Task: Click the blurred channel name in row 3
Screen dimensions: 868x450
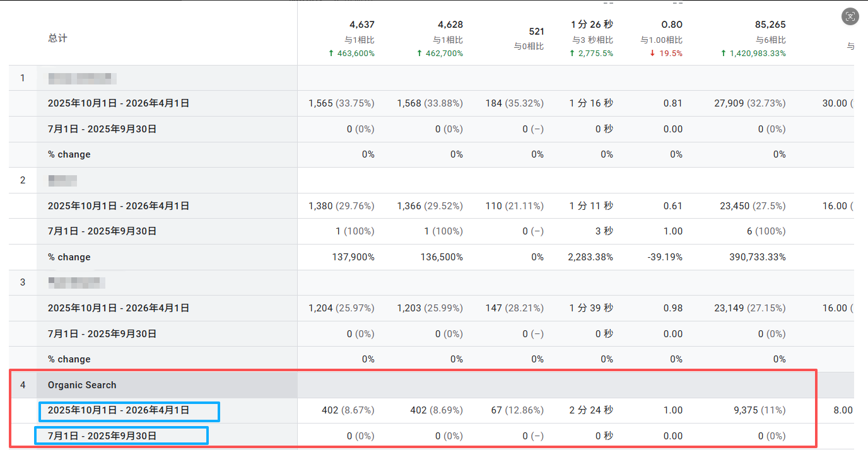Action: [76, 282]
